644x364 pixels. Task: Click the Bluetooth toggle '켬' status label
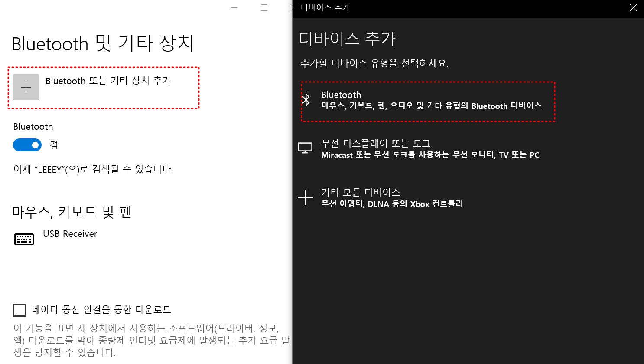point(54,145)
